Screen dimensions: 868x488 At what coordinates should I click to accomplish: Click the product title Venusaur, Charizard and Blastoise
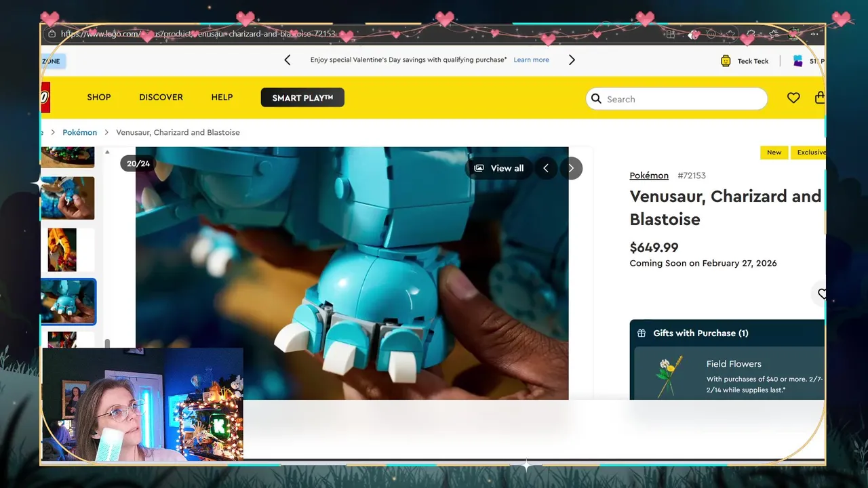[x=725, y=207]
